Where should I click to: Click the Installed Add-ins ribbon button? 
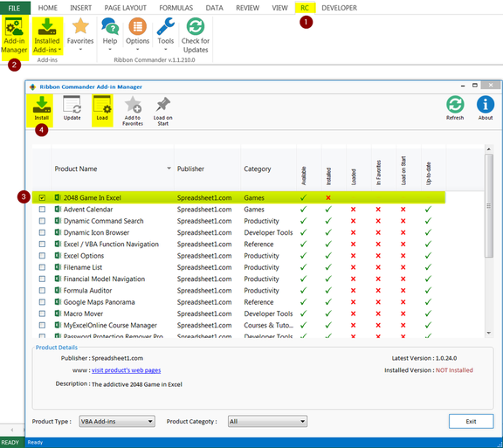pos(47,36)
